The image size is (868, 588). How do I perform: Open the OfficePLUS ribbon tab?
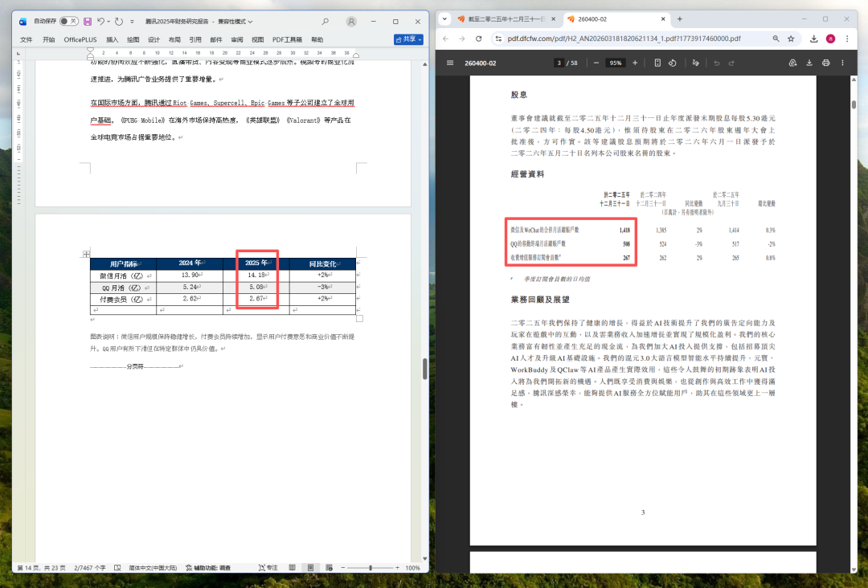(80, 40)
